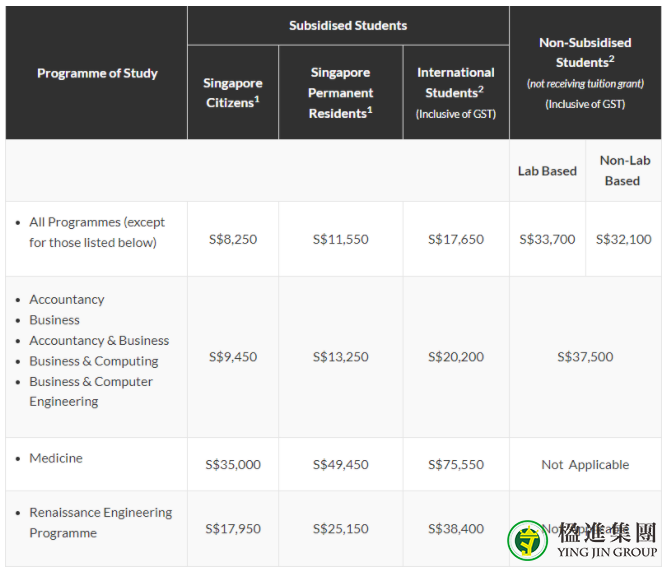The height and width of the screenshot is (571, 667).
Task: Select the S$25,150 fee cell
Action: (340, 528)
